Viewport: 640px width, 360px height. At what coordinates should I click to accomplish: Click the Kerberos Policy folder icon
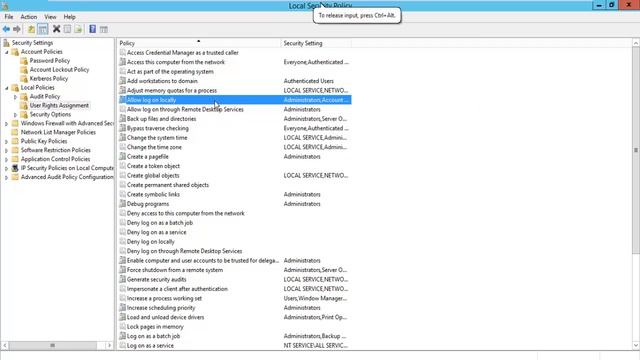coord(24,79)
